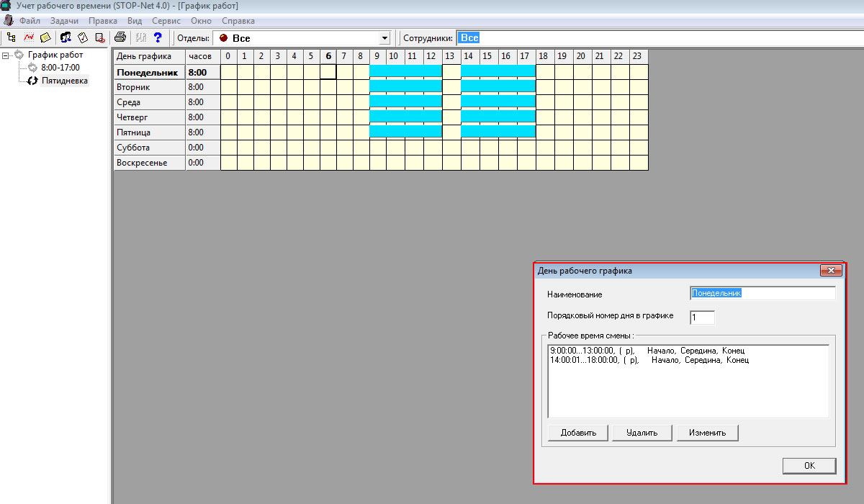Select График работ in the tree
This screenshot has width=864, height=504.
(x=55, y=55)
